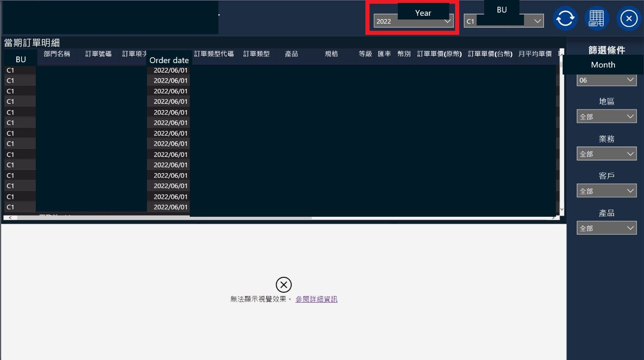Click the vertical scrollbar down arrow
Viewport: 644px width, 360px height.
coord(562,209)
